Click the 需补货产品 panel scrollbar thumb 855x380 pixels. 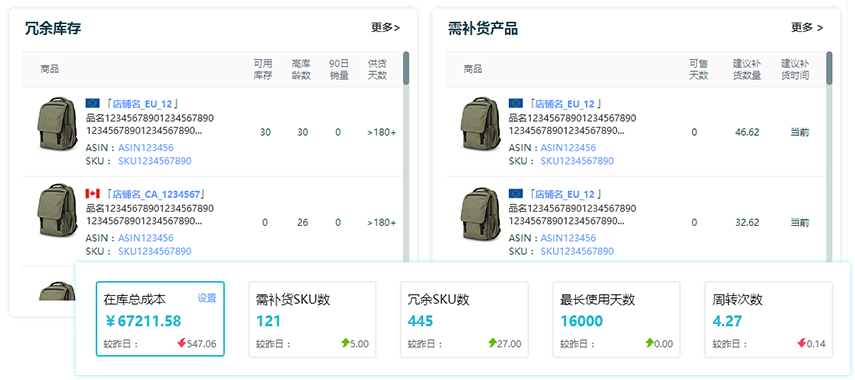click(829, 68)
